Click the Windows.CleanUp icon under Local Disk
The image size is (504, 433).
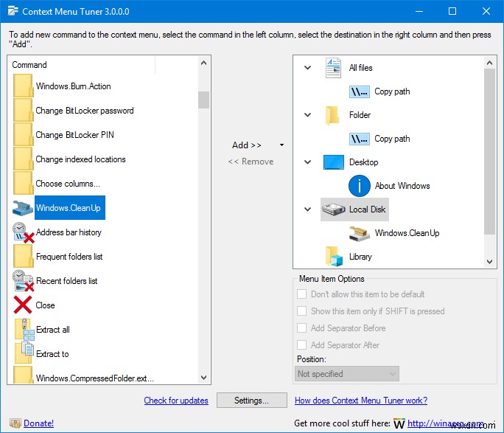pyautogui.click(x=359, y=234)
